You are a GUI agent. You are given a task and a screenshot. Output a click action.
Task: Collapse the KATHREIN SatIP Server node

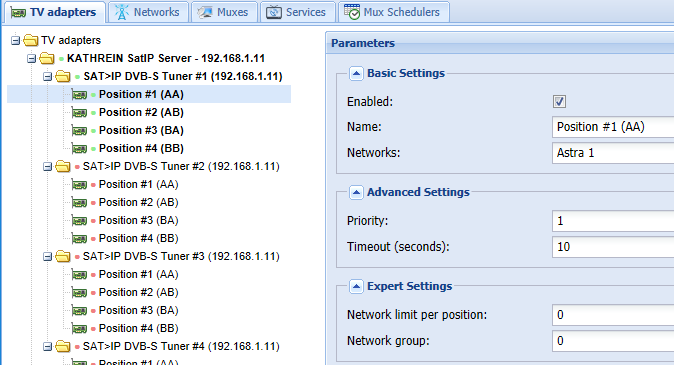pyautogui.click(x=31, y=58)
